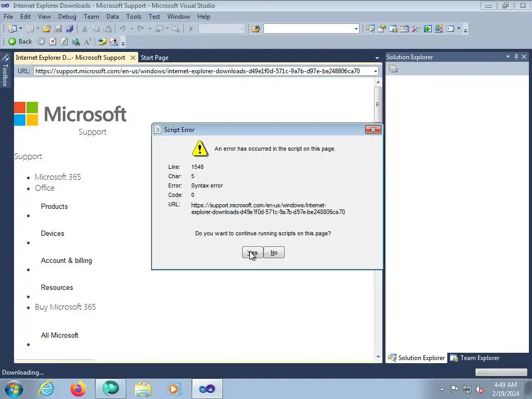Open the Toolbox via hammer-wrench icon
Viewport: 532px width, 399px height.
click(416, 29)
